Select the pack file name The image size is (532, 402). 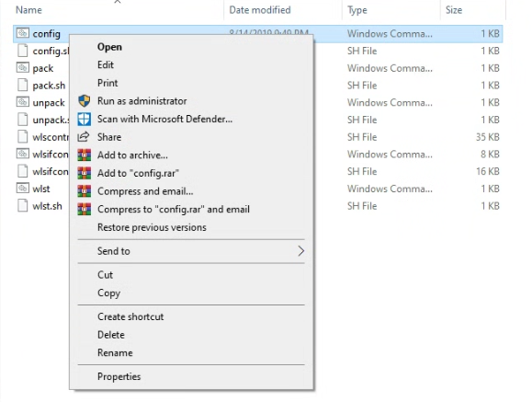point(43,68)
